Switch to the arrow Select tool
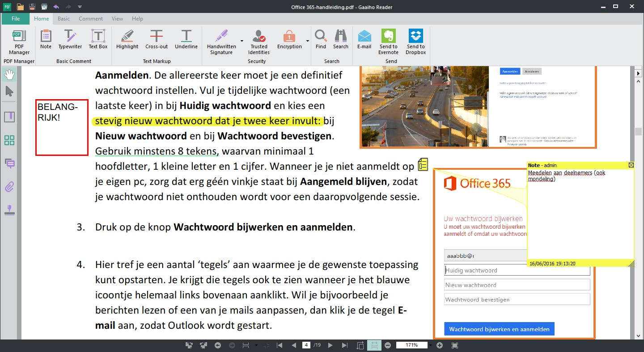Screen dimensions: 644x352 pyautogui.click(x=9, y=92)
